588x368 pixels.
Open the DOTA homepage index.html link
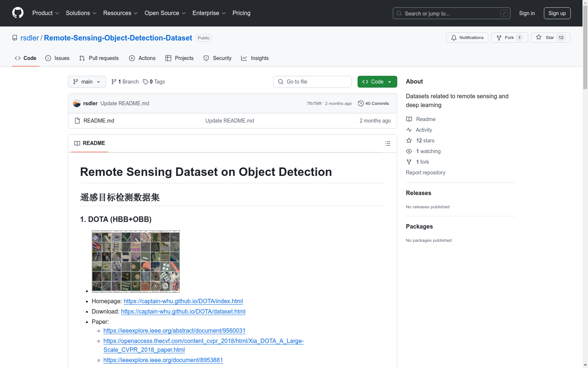(183, 301)
